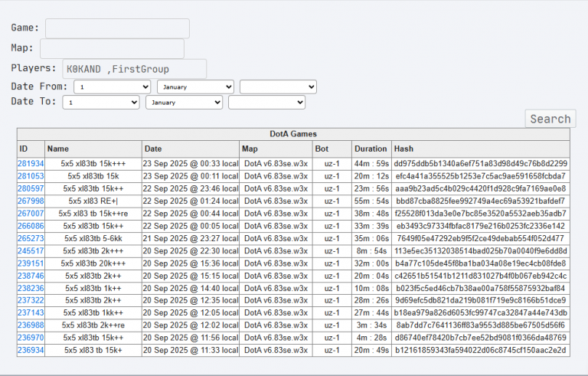Select hash starting with bbd87cba88
588x376 pixels.
[x=481, y=201]
